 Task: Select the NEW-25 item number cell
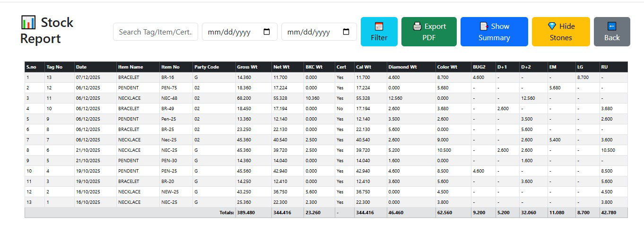tap(170, 192)
